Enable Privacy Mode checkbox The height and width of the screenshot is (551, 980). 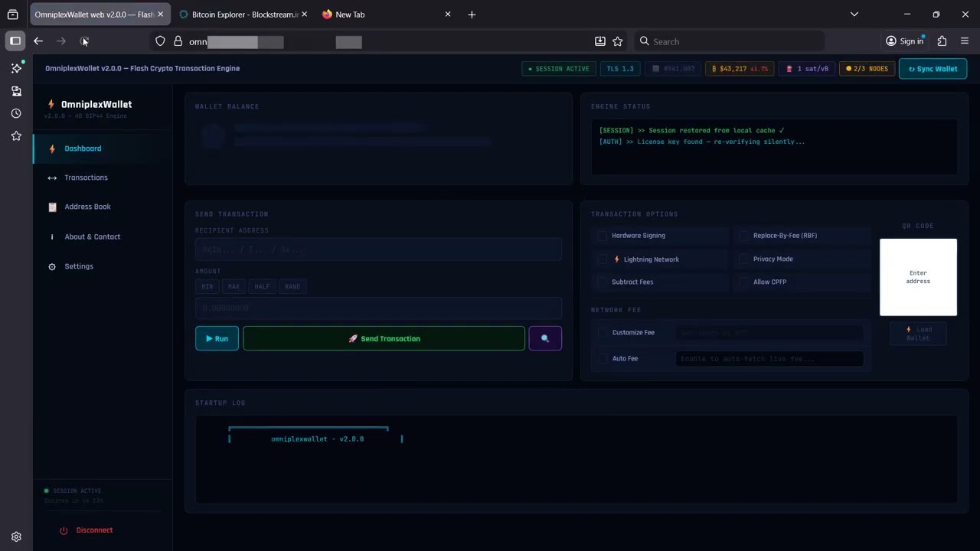click(743, 259)
